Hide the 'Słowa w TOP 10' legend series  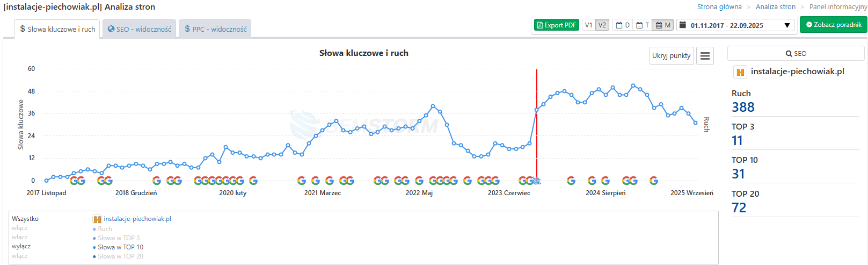(120, 247)
